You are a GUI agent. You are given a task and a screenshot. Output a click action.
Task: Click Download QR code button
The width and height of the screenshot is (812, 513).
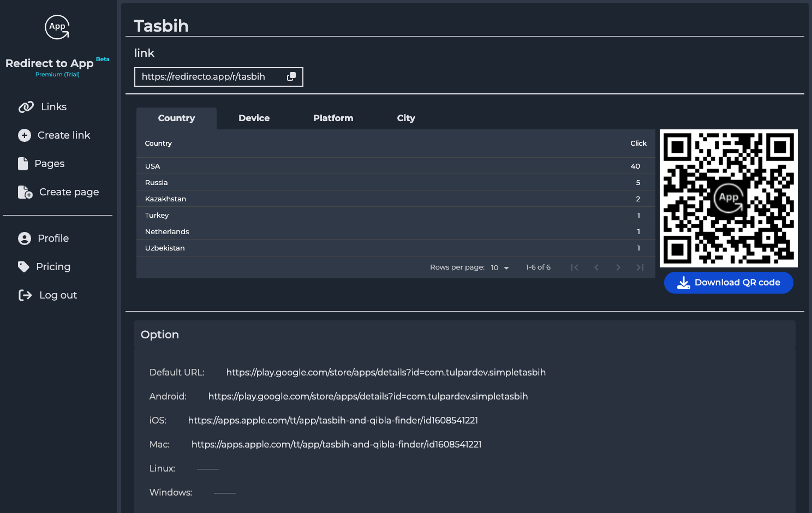click(x=729, y=283)
